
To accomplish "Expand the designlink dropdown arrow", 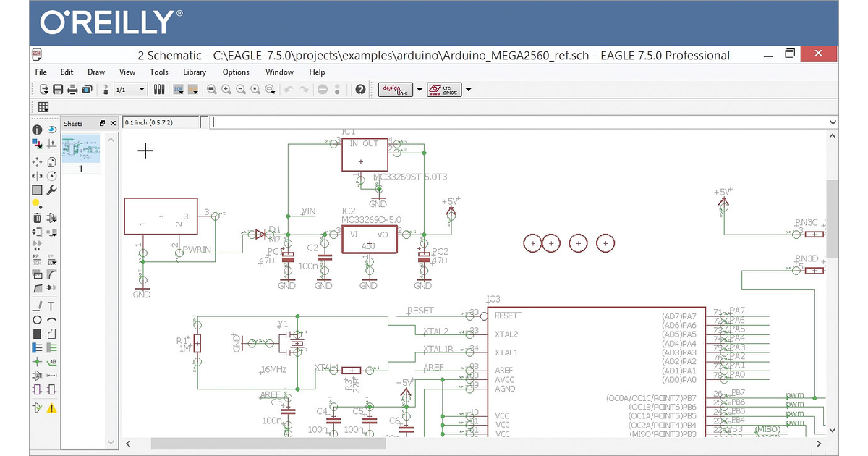I will click(420, 90).
